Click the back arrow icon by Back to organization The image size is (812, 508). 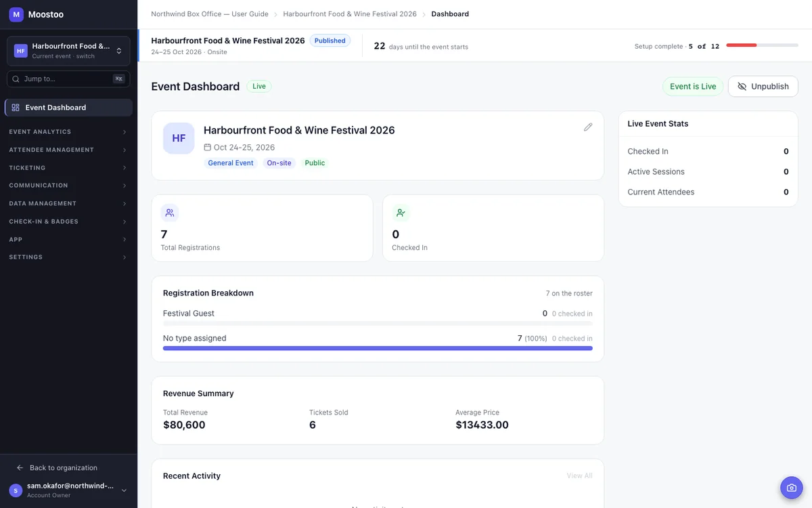[20, 468]
